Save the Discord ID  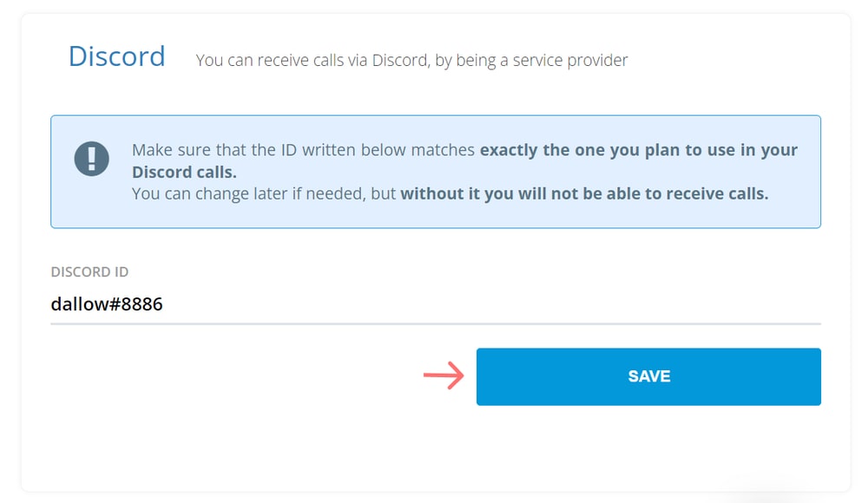click(648, 376)
